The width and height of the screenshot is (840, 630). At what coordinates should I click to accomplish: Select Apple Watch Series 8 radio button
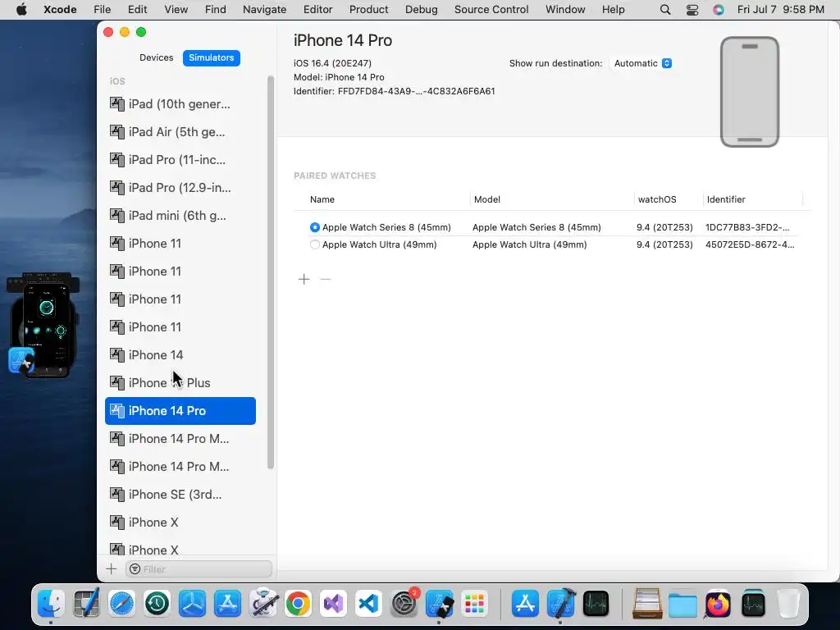click(314, 227)
